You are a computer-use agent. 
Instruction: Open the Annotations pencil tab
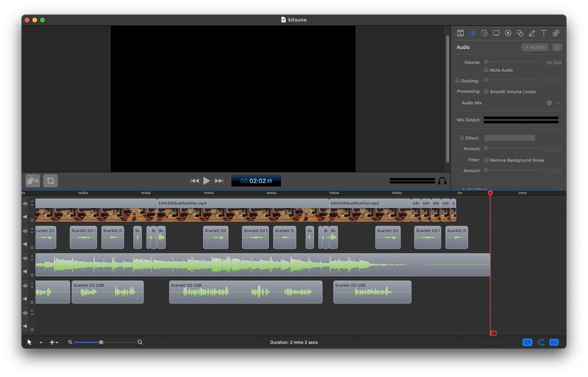(532, 33)
